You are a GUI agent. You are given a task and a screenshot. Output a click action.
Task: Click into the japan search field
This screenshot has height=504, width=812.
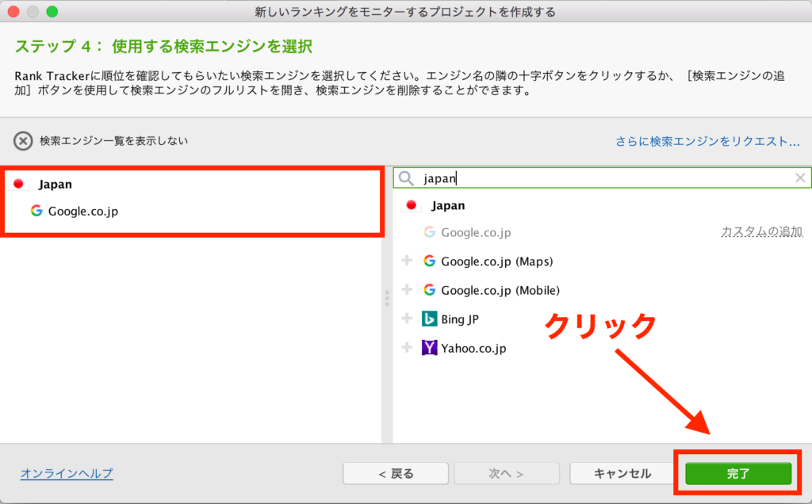[x=602, y=178]
